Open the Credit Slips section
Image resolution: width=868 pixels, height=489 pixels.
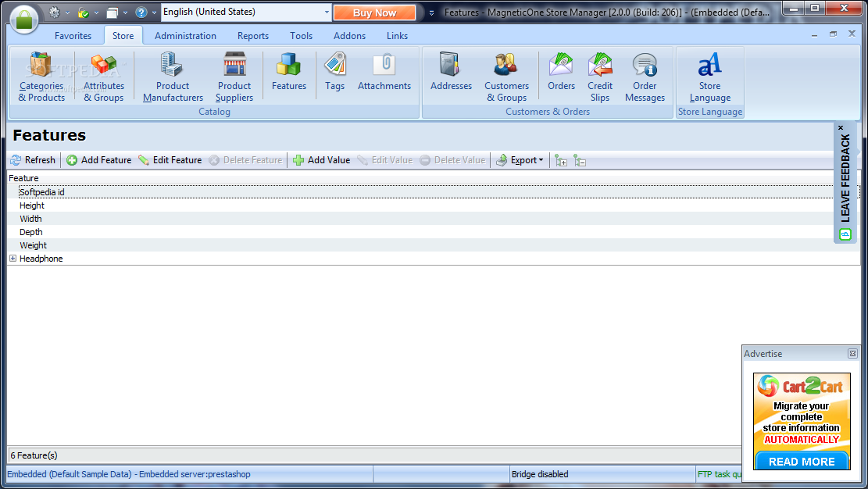[x=600, y=77]
